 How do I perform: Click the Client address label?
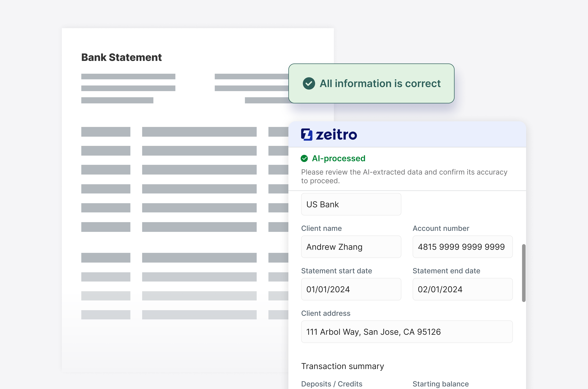click(x=326, y=313)
